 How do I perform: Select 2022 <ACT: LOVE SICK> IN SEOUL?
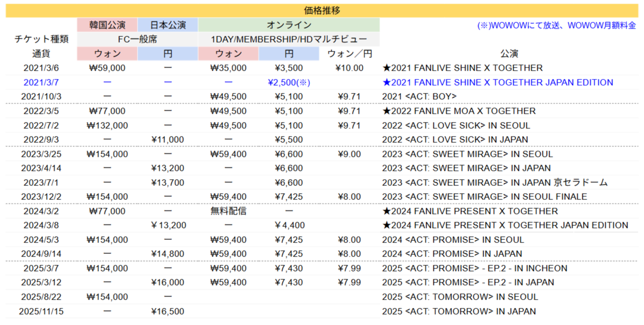click(x=456, y=125)
